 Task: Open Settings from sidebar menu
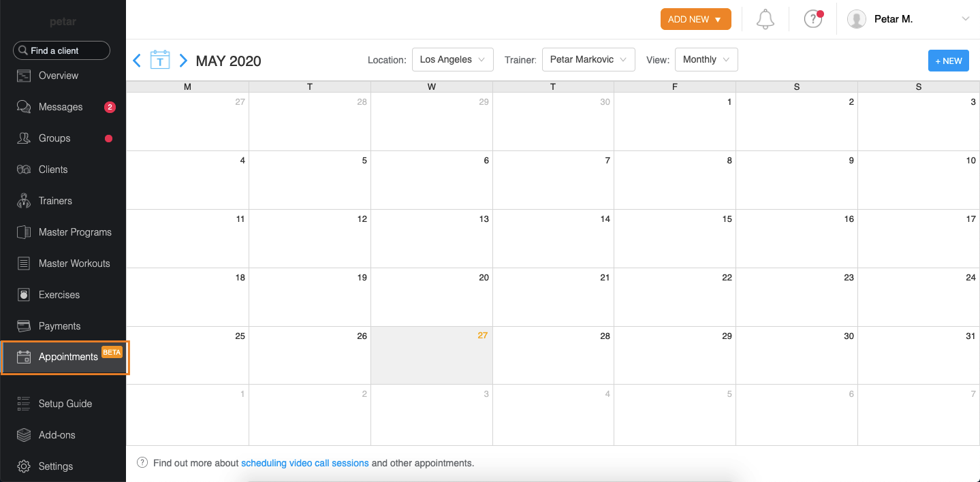click(x=56, y=466)
